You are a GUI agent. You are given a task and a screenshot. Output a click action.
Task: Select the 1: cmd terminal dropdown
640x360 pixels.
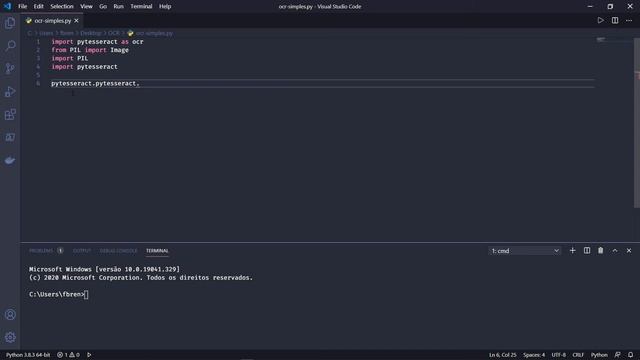tap(524, 251)
